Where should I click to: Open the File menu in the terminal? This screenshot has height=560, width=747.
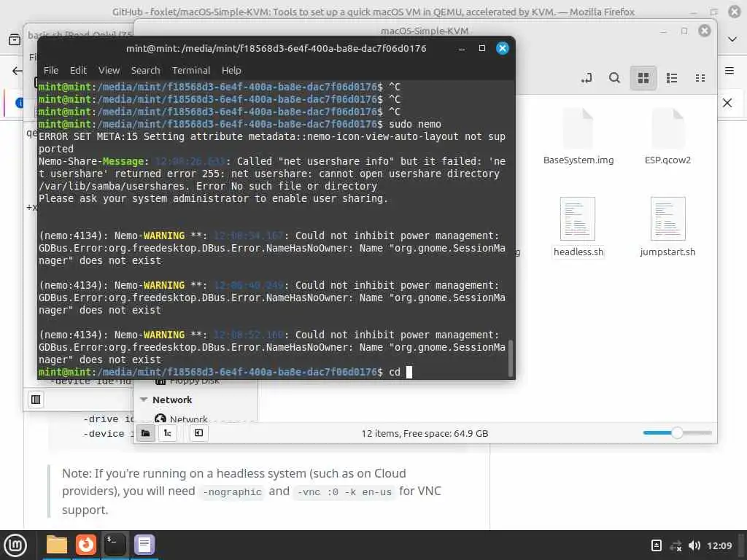51,71
